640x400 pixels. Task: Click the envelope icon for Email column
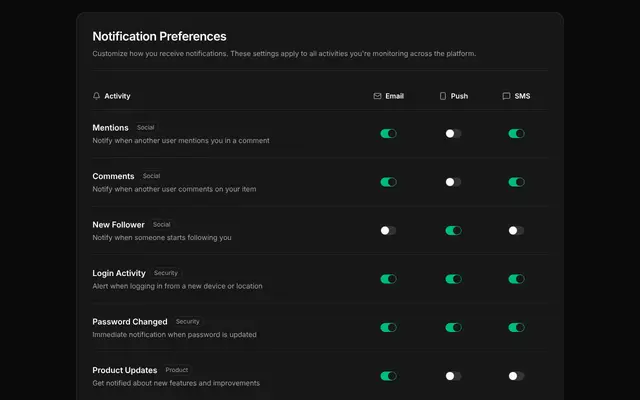coord(377,96)
